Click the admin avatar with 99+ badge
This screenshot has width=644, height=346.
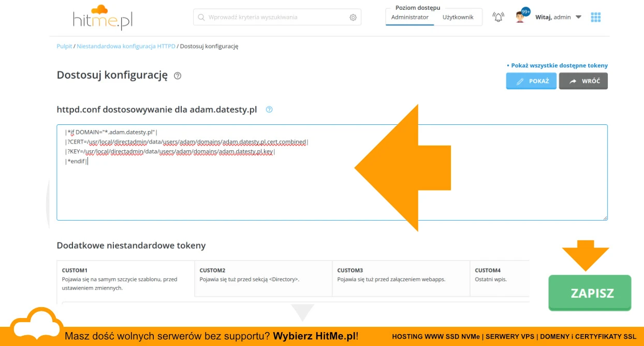tap(522, 16)
